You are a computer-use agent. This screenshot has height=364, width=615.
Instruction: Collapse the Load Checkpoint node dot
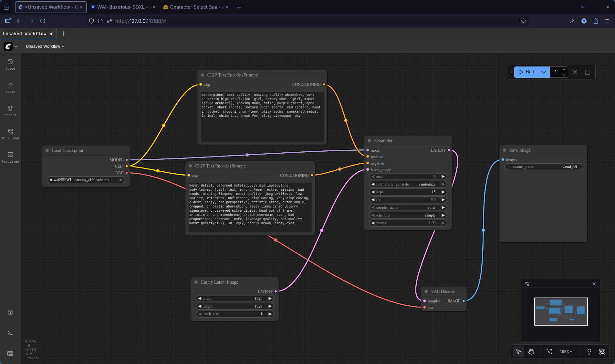(47, 150)
